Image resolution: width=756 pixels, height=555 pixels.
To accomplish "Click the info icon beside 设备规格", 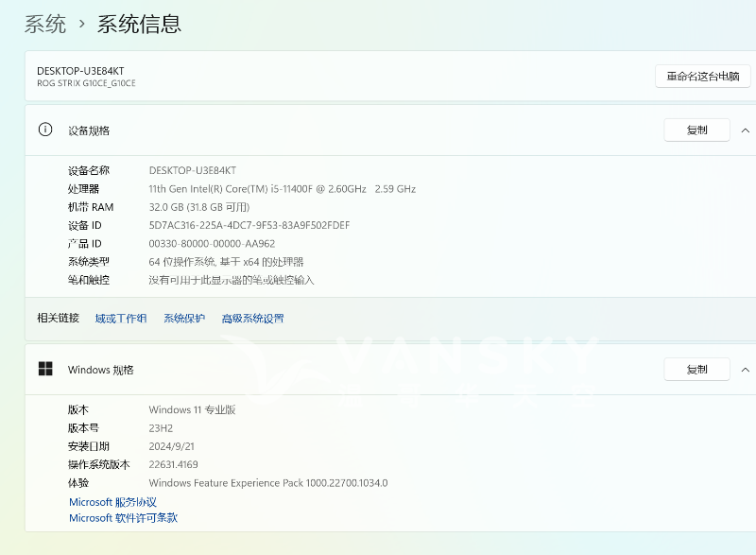I will 44,130.
